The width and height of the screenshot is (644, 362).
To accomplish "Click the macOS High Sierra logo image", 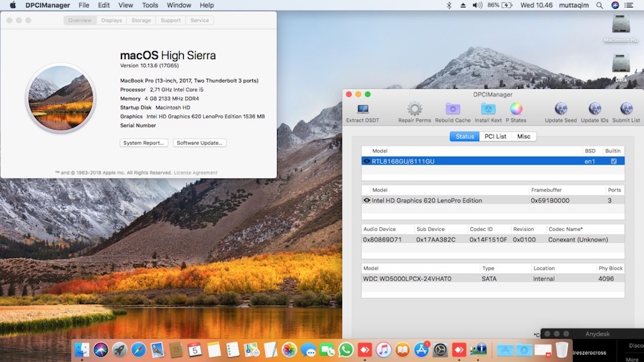I will [x=61, y=98].
